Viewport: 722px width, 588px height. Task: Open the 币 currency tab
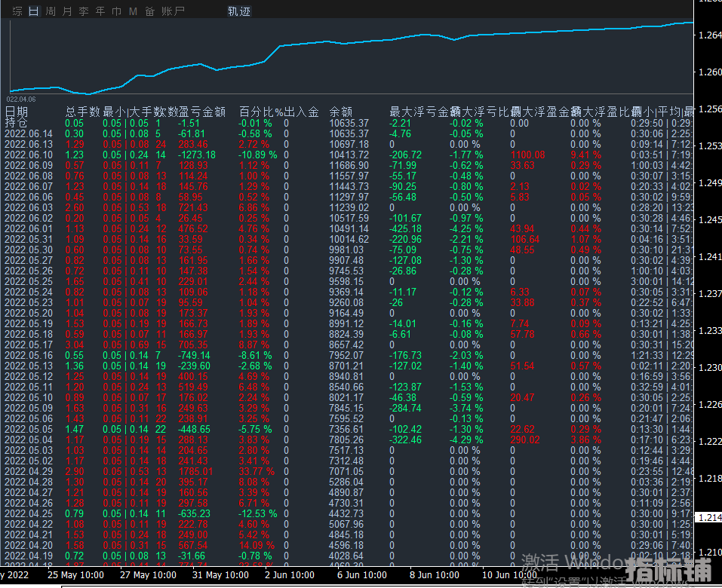[x=117, y=11]
